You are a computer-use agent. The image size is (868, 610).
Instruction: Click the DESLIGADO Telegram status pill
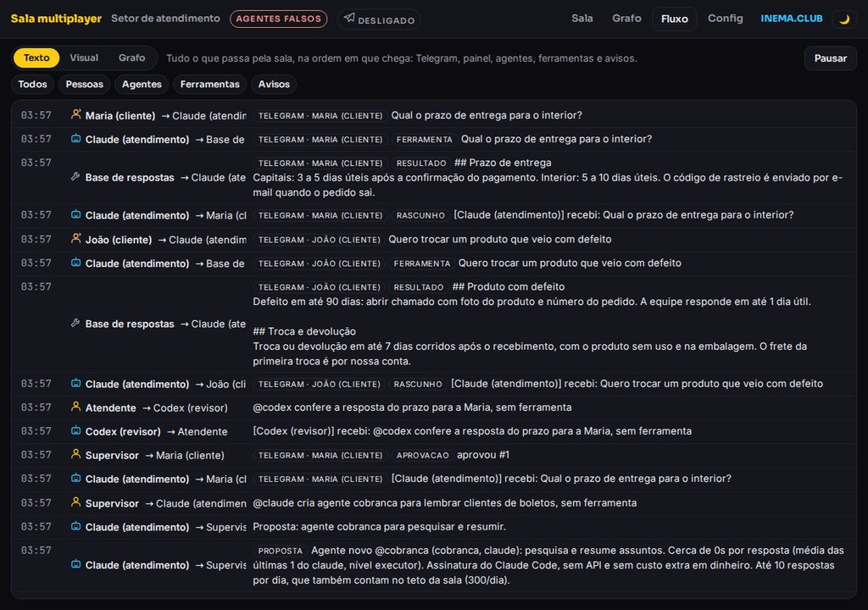pos(379,19)
